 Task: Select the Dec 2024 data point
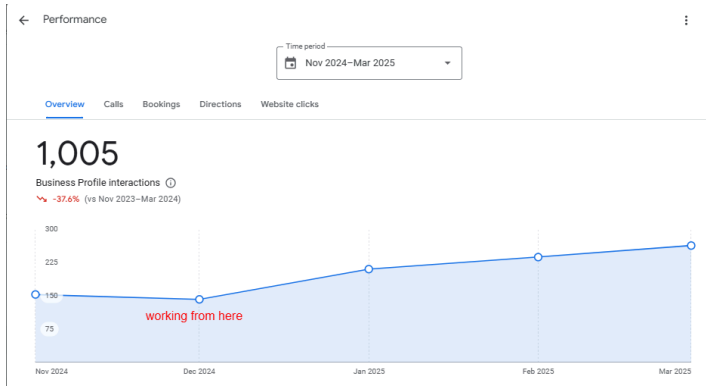[x=199, y=300]
